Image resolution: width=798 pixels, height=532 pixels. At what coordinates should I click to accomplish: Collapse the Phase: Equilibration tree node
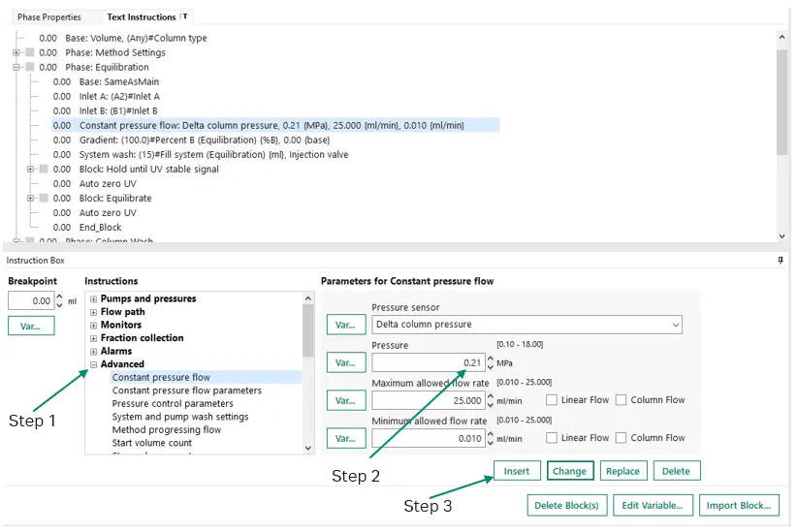(16, 68)
